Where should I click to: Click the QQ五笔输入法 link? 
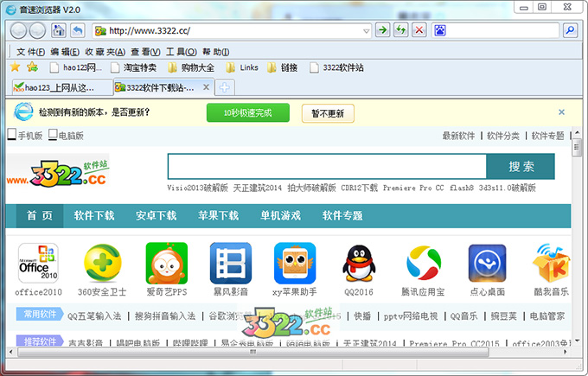pos(94,316)
